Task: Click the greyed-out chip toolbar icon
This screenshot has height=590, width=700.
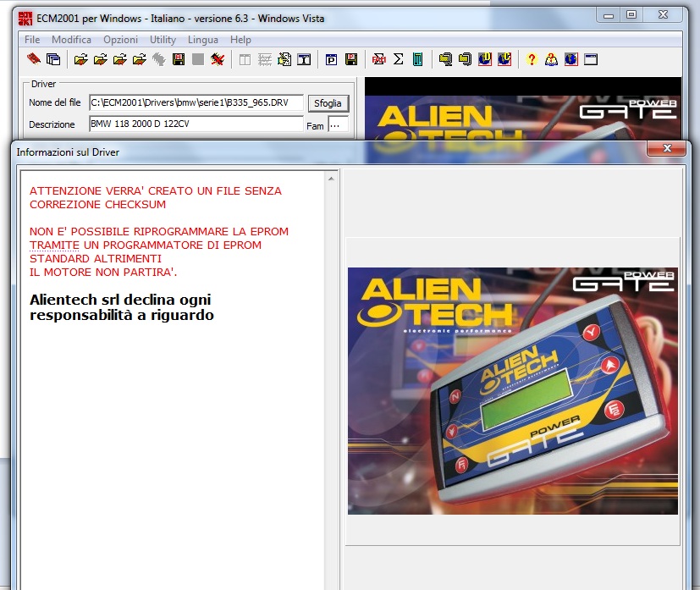Action: [x=159, y=59]
